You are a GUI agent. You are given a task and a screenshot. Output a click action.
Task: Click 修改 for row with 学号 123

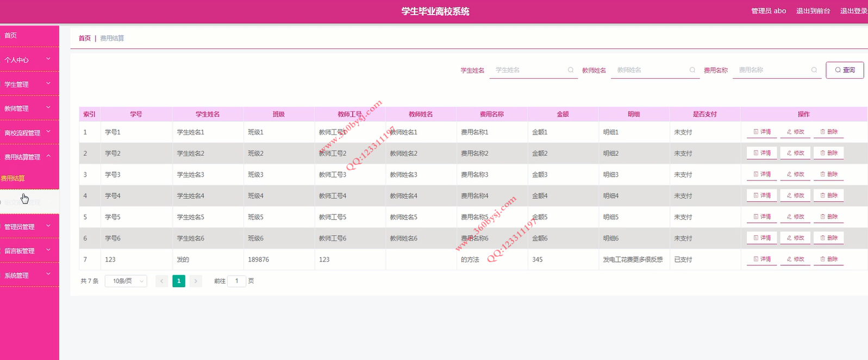pyautogui.click(x=795, y=259)
